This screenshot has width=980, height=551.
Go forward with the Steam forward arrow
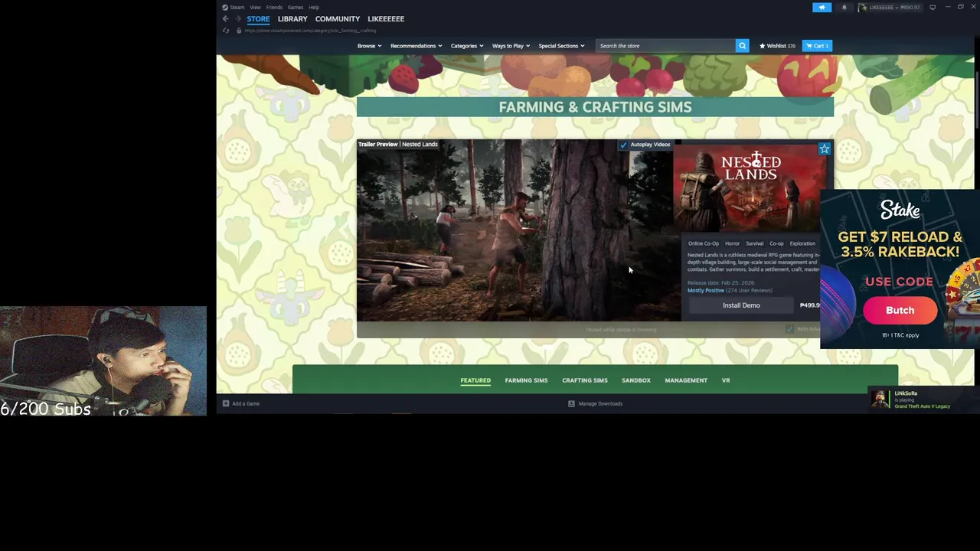[238, 18]
